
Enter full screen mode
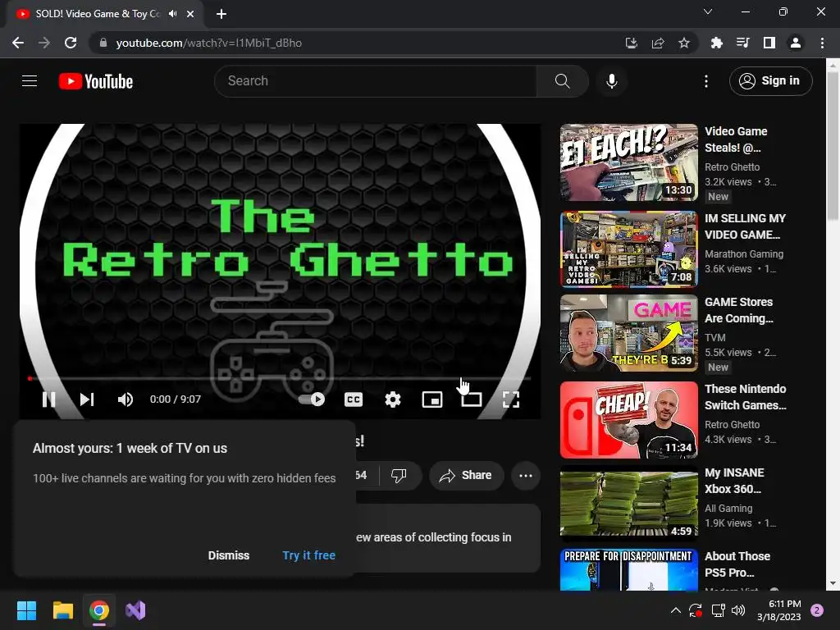click(510, 399)
